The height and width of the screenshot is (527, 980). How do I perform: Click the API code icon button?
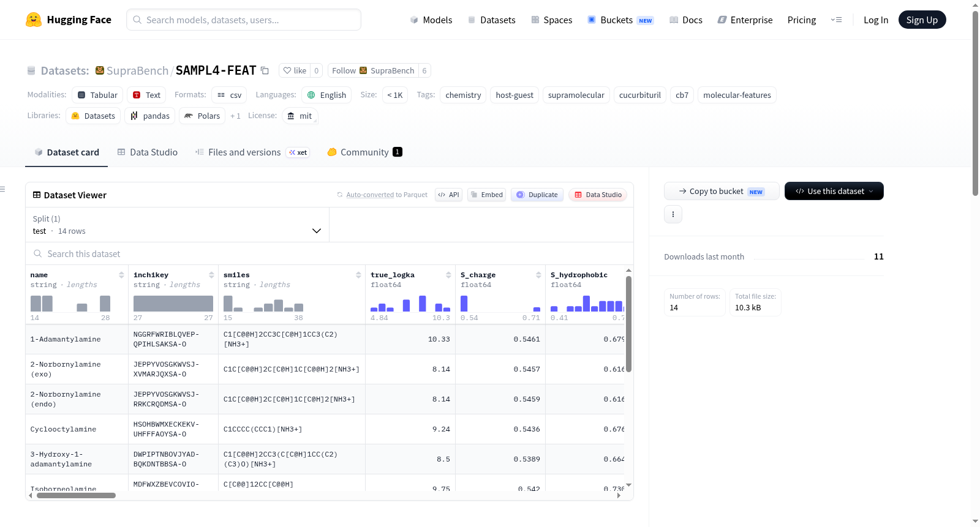(448, 195)
